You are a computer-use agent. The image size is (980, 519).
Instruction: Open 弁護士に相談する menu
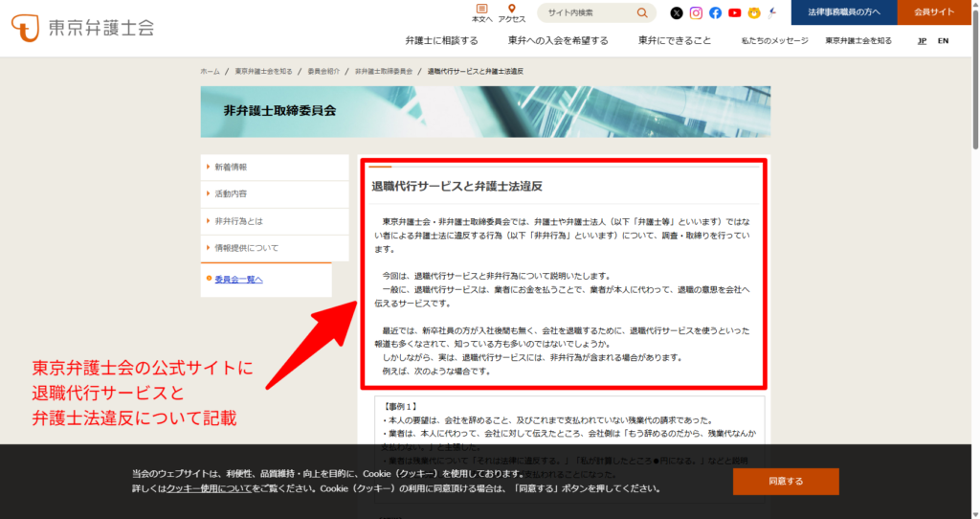[x=441, y=40]
